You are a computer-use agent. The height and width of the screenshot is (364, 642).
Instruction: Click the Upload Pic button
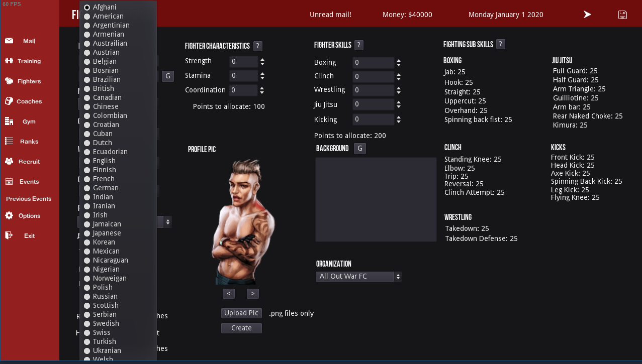coord(241,313)
